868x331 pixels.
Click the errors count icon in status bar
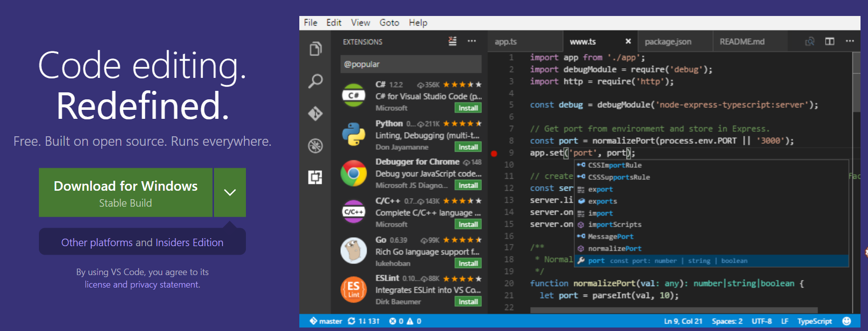coord(393,321)
